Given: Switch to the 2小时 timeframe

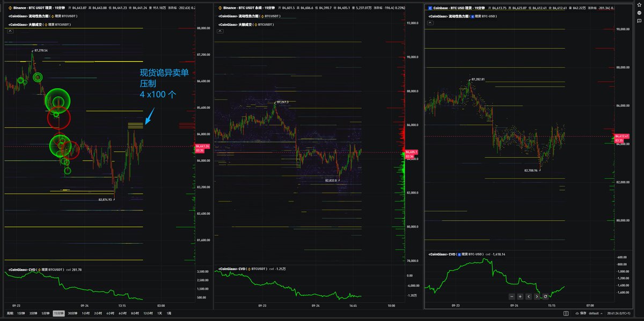Looking at the screenshot, I should tap(98, 313).
